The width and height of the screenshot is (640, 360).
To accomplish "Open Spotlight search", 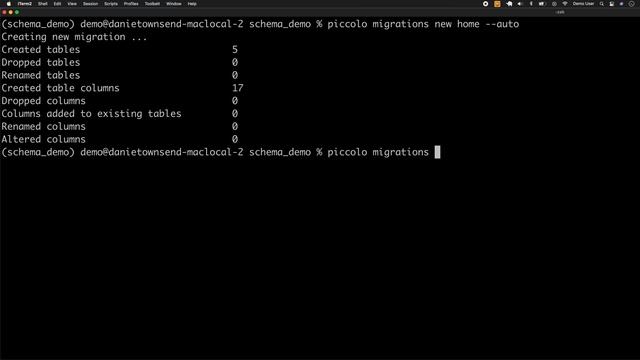I will click(x=601, y=4).
